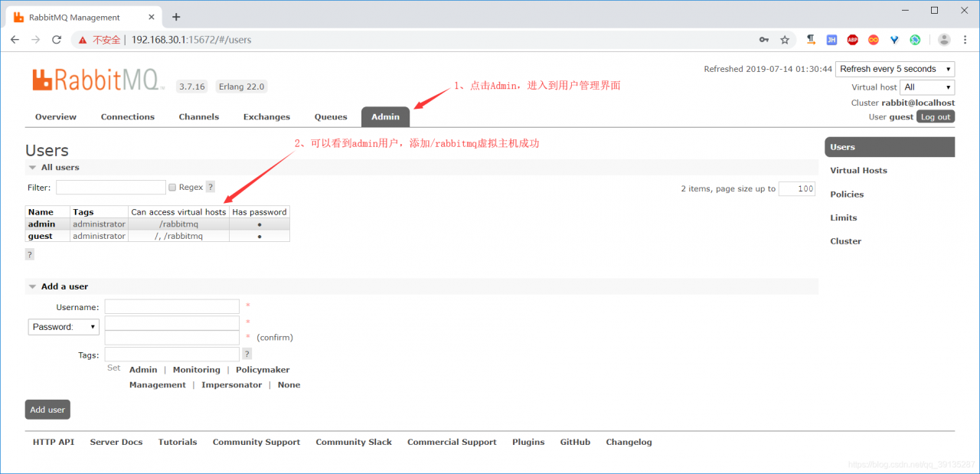Click the Filter text field
980x474 pixels.
[111, 187]
